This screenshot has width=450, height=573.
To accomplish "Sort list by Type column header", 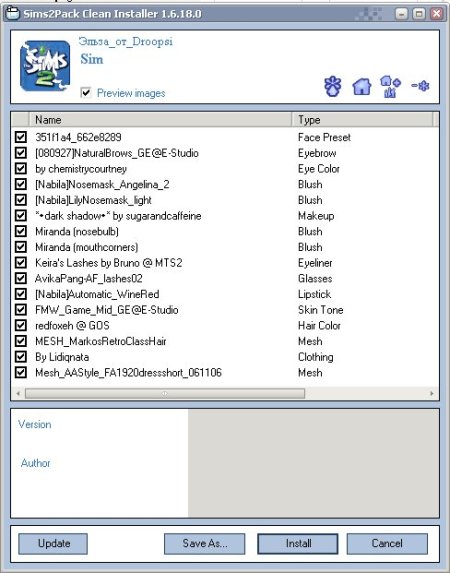I will point(362,120).
